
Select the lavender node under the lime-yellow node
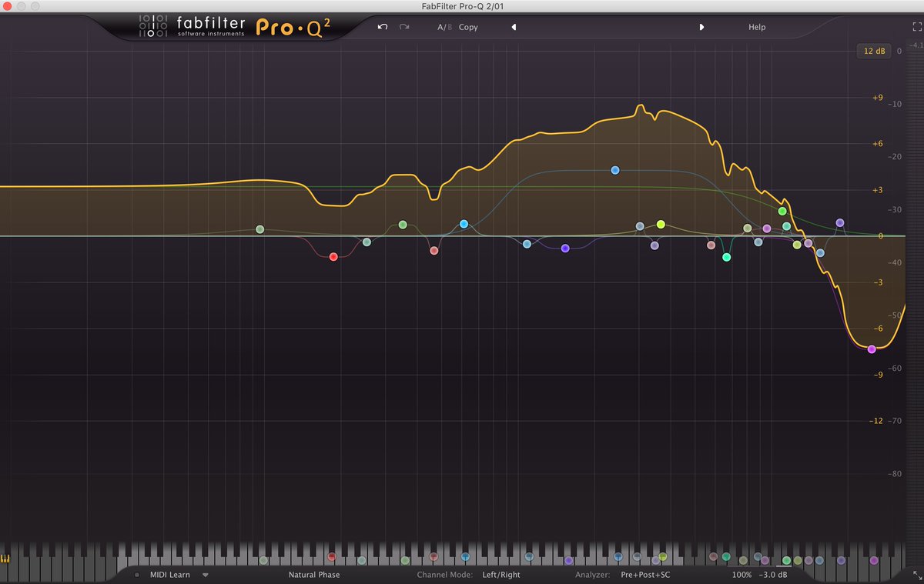pos(654,245)
